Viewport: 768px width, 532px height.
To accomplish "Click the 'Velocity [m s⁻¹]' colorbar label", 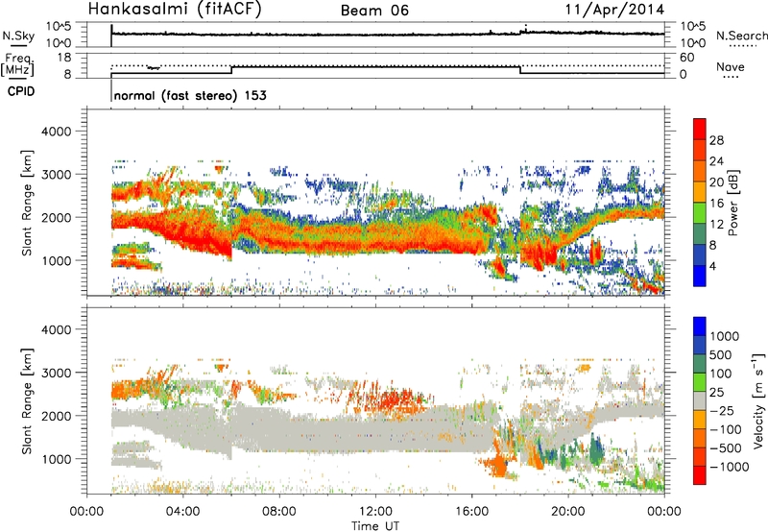I will 758,400.
